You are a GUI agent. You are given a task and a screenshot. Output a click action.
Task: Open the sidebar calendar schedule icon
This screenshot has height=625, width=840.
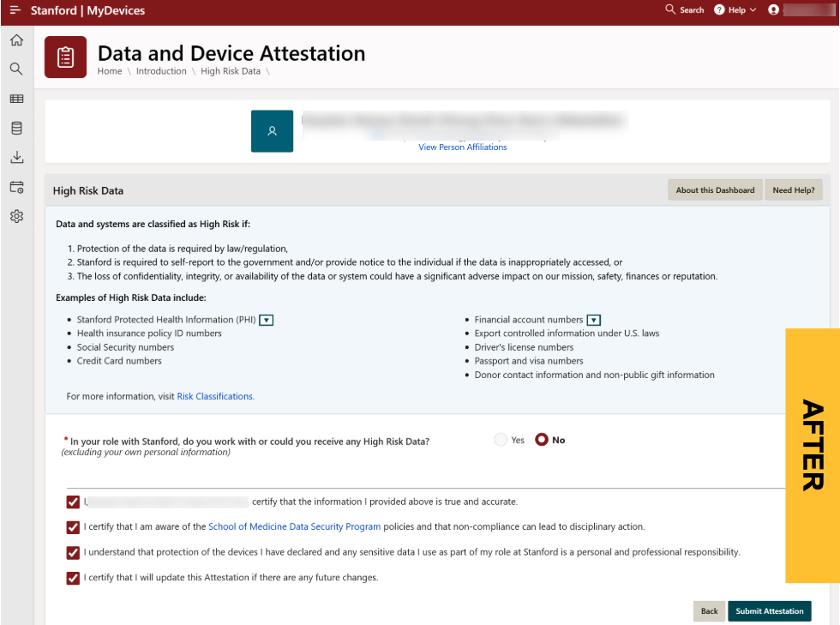(16, 187)
